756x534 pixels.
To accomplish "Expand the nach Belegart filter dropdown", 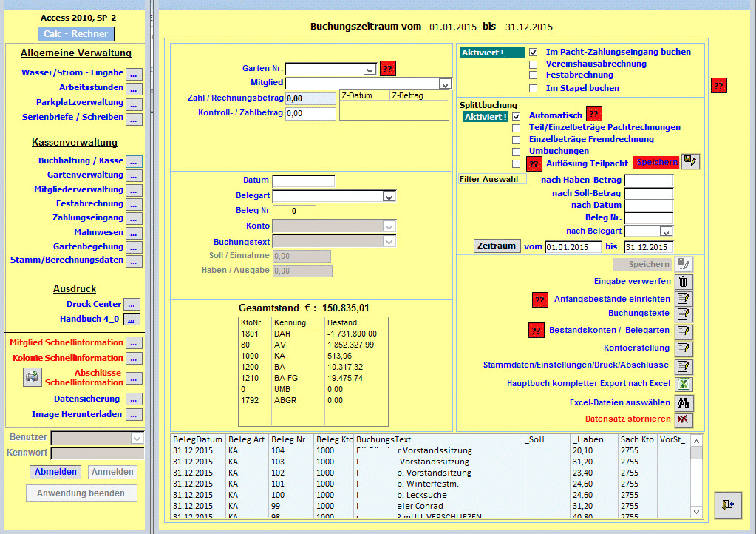I will click(x=666, y=231).
